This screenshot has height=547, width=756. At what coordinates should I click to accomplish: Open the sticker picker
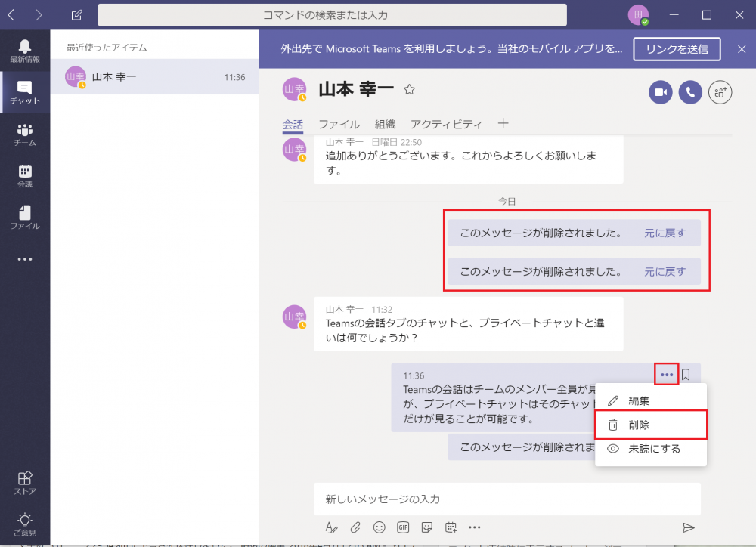[x=426, y=527]
